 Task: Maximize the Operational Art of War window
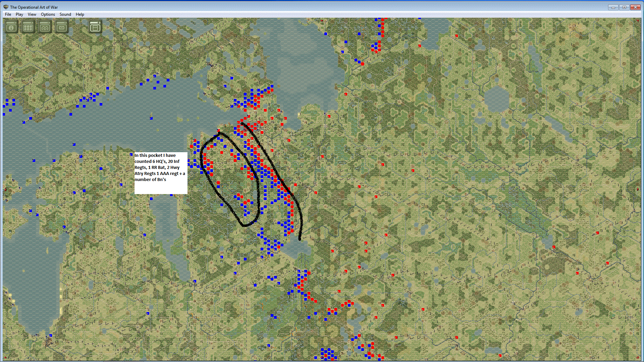624,7
